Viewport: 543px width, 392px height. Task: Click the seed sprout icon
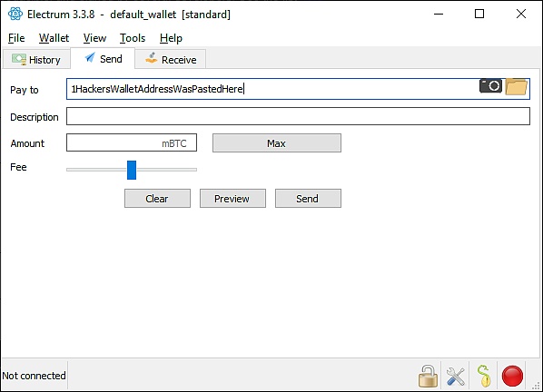pyautogui.click(x=483, y=376)
